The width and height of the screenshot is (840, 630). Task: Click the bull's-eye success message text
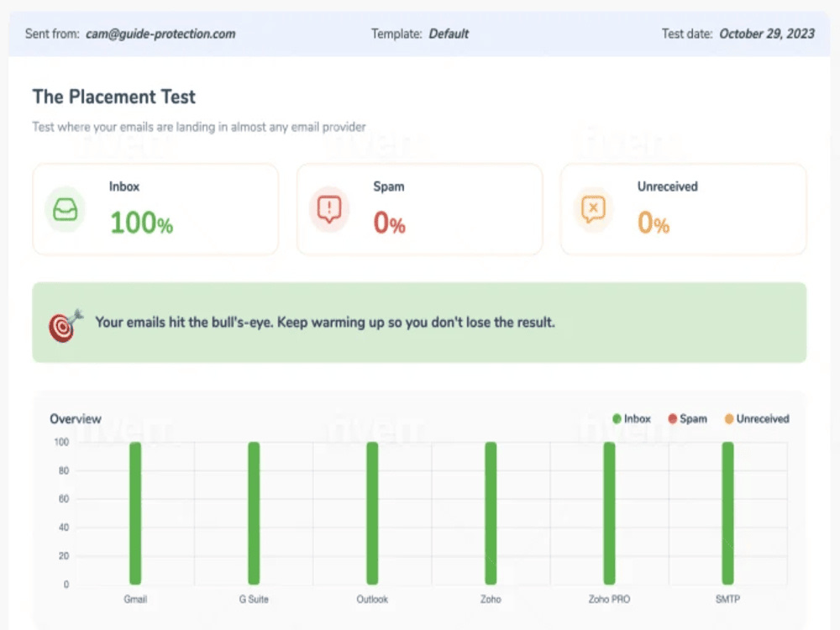coord(324,323)
